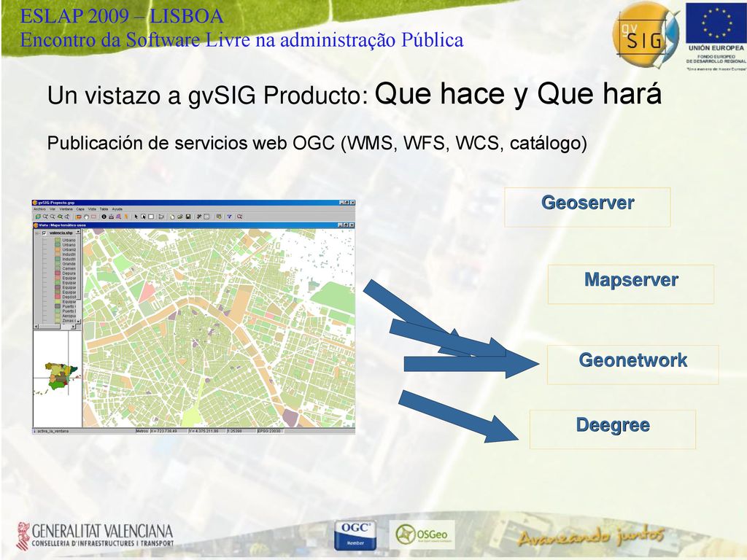Click the OGC Member badge
This screenshot has height=560, width=747.
(355, 534)
